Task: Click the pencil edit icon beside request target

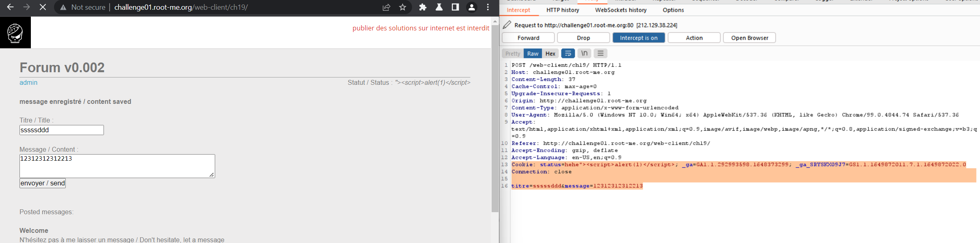Action: 507,25
